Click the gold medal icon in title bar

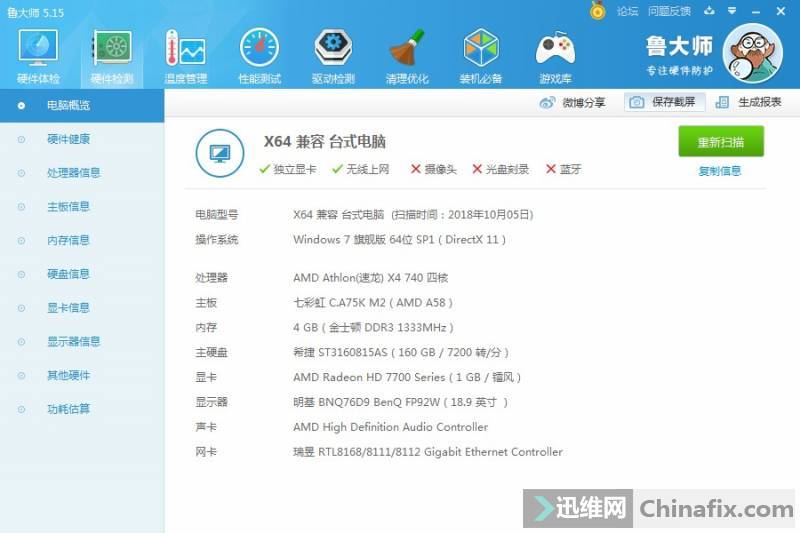(597, 10)
